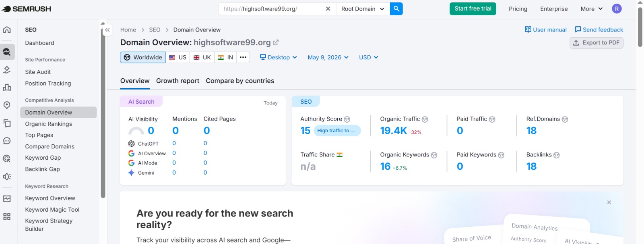The image size is (644, 244).
Task: Click the Send feedback link
Action: point(599,29)
